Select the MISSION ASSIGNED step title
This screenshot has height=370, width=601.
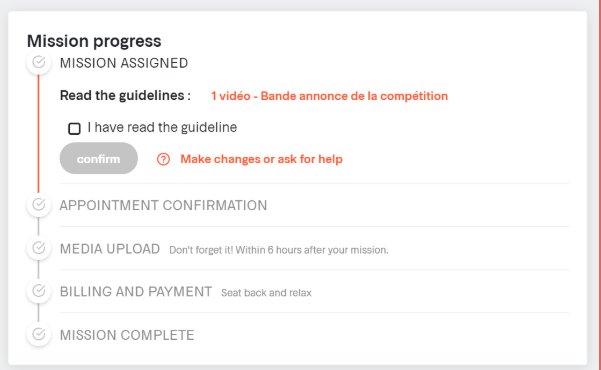click(124, 63)
